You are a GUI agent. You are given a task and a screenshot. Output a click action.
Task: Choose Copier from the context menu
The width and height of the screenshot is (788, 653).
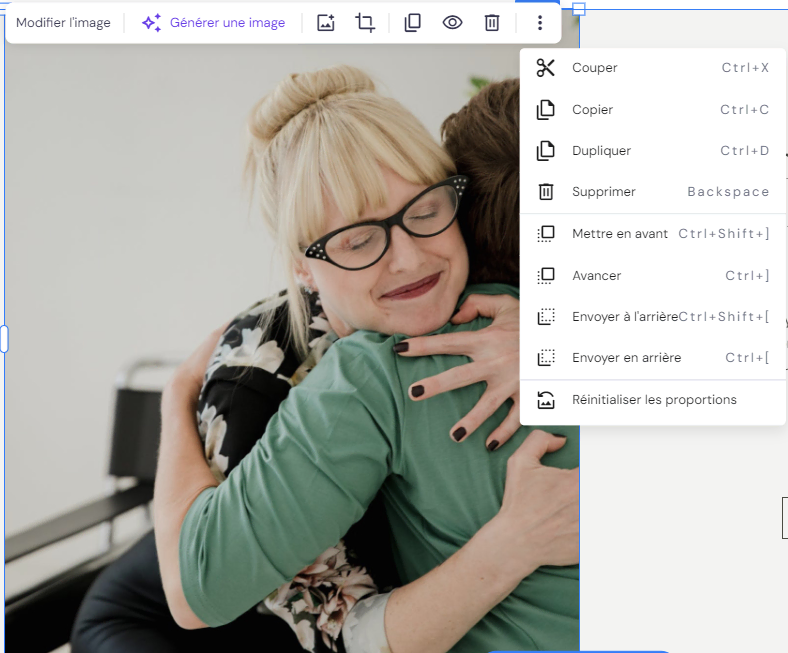coord(592,110)
